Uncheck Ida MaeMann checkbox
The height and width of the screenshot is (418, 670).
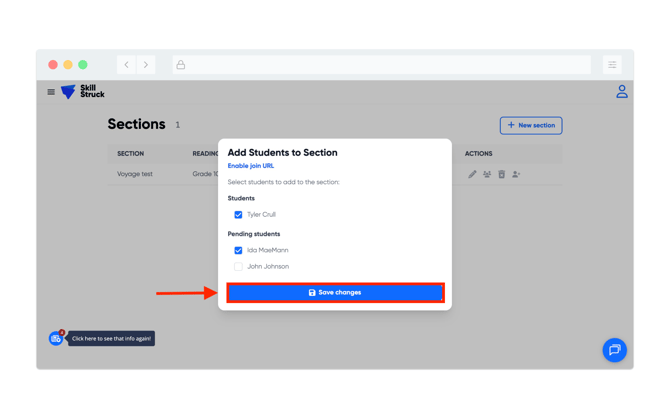(238, 251)
